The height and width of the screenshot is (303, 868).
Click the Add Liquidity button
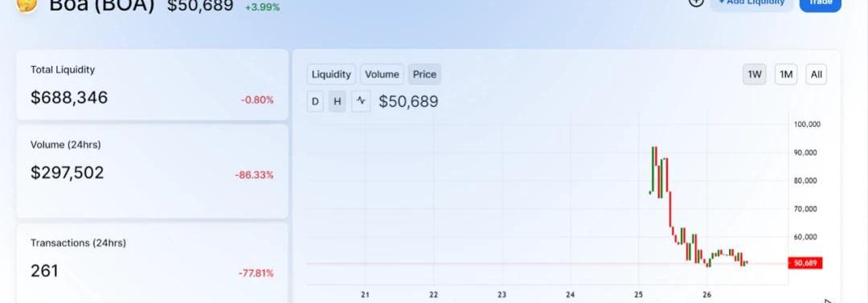(751, 3)
